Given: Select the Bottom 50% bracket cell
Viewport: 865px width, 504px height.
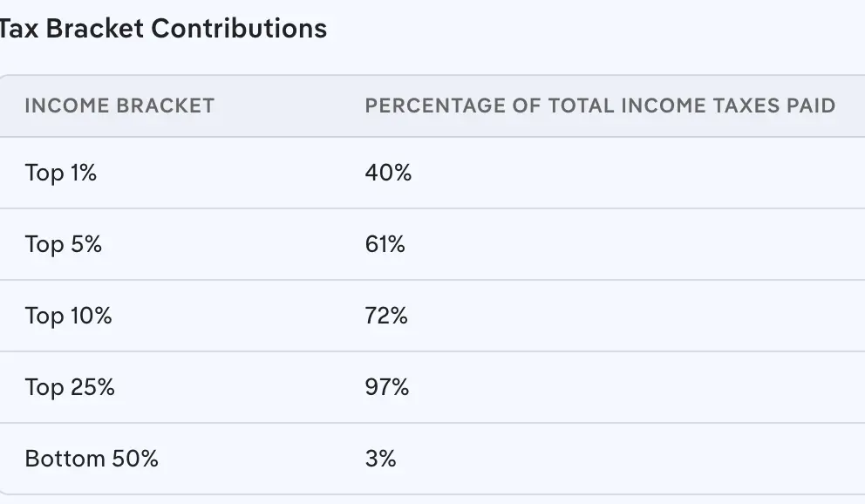Looking at the screenshot, I should [x=92, y=459].
